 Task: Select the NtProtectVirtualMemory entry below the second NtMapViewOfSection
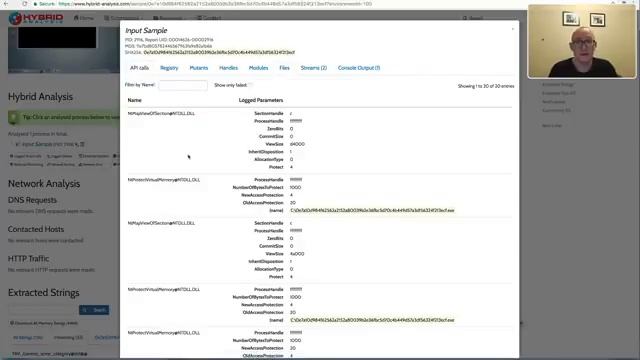(164, 289)
